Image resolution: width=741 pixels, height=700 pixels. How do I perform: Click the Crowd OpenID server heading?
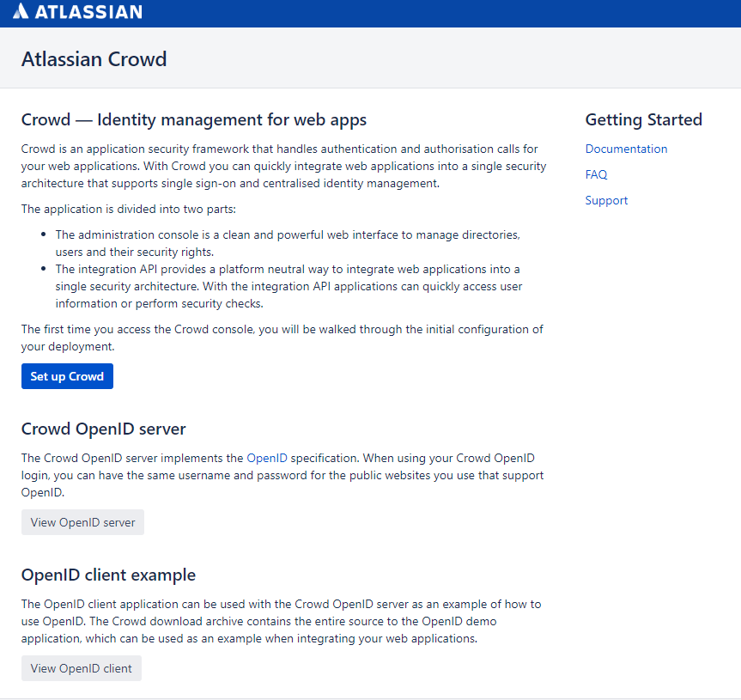pyautogui.click(x=104, y=429)
